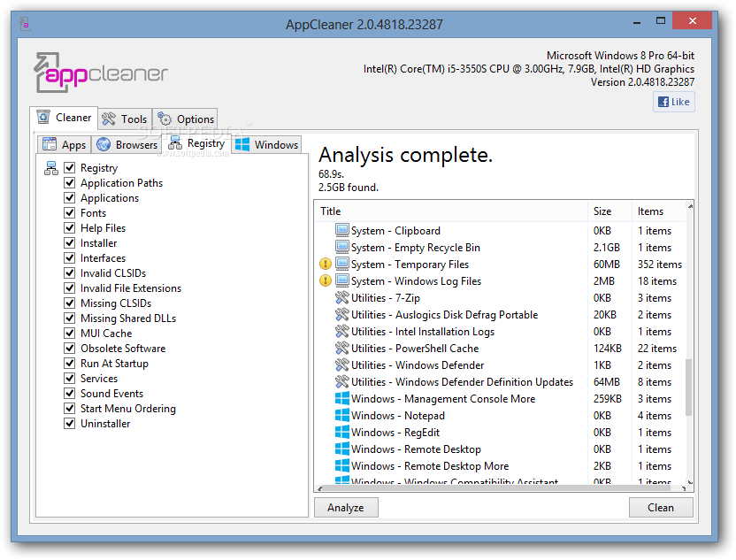Click the tools icon beside Windows Defender Definition Updates
Image resolution: width=736 pixels, height=560 pixels.
pos(342,381)
